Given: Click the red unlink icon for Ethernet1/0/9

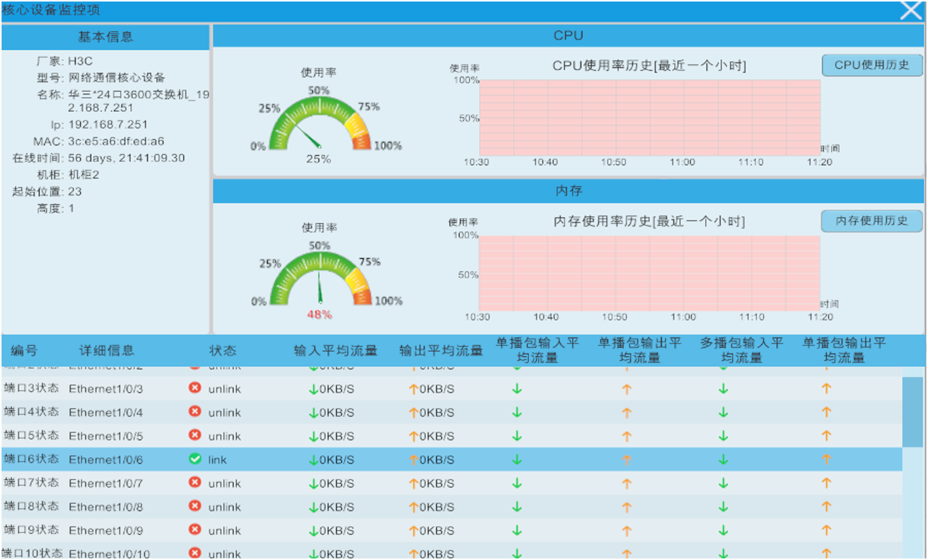Looking at the screenshot, I should (195, 529).
